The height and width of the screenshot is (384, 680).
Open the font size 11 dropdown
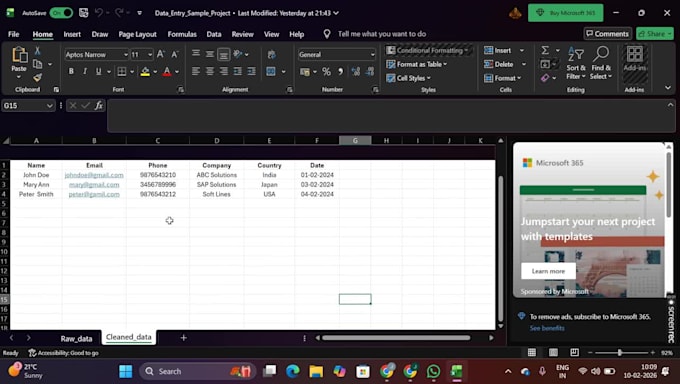tap(150, 55)
